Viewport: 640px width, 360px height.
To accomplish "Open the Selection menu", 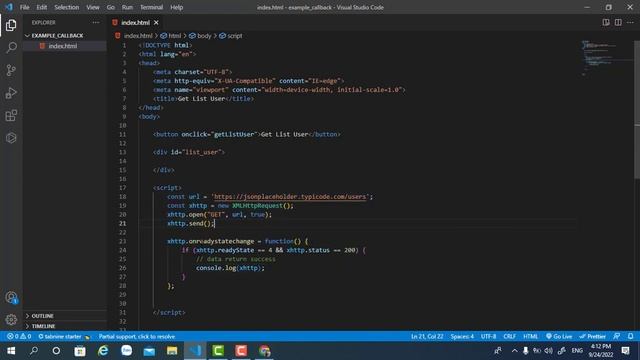I will tap(67, 7).
